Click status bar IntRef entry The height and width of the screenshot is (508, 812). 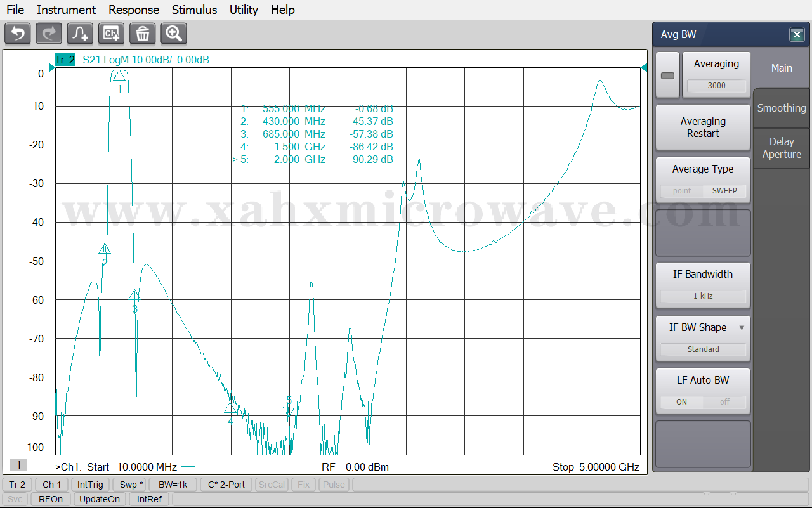149,499
